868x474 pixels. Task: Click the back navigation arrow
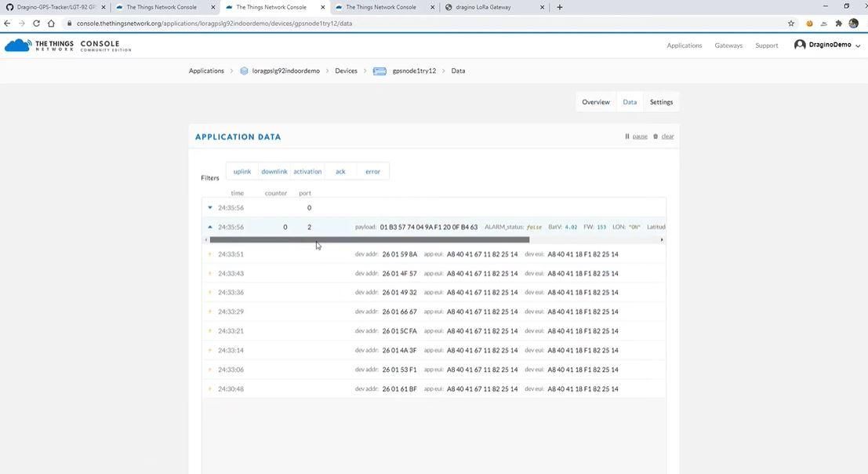[7, 24]
